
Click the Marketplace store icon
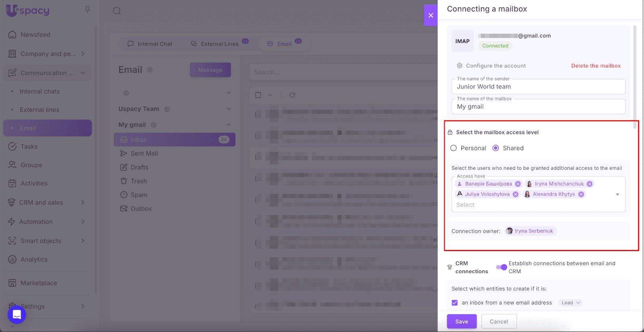pyautogui.click(x=12, y=283)
